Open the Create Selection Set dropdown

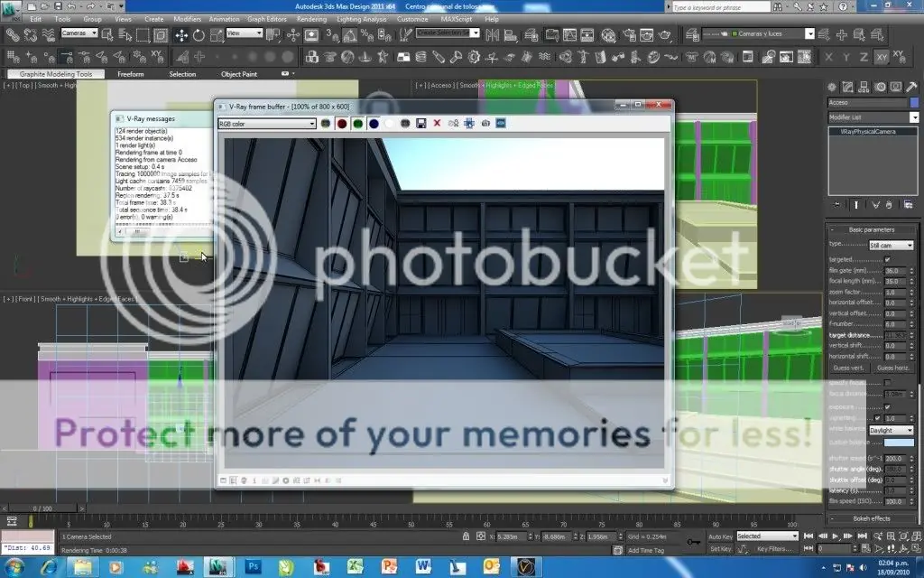coord(448,33)
